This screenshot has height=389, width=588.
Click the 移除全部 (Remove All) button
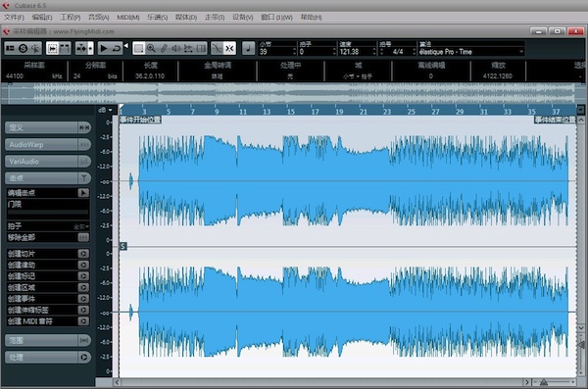point(83,237)
